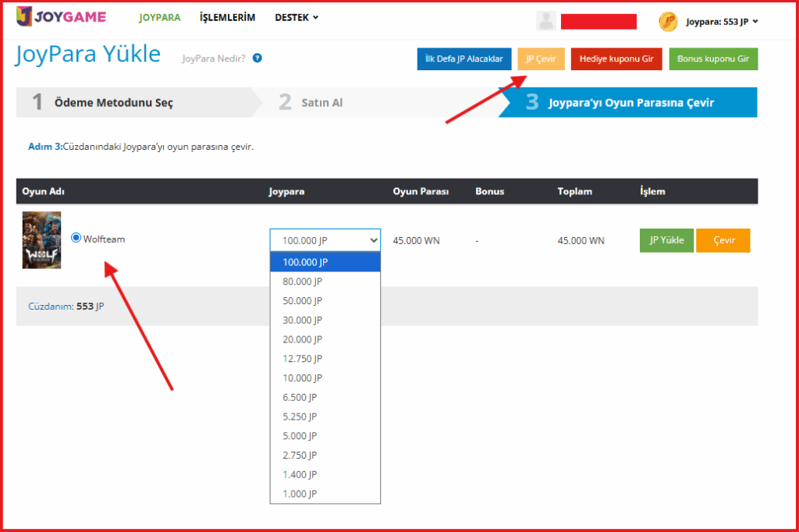
Task: Choose 6.500 JP from the list
Action: (x=325, y=398)
